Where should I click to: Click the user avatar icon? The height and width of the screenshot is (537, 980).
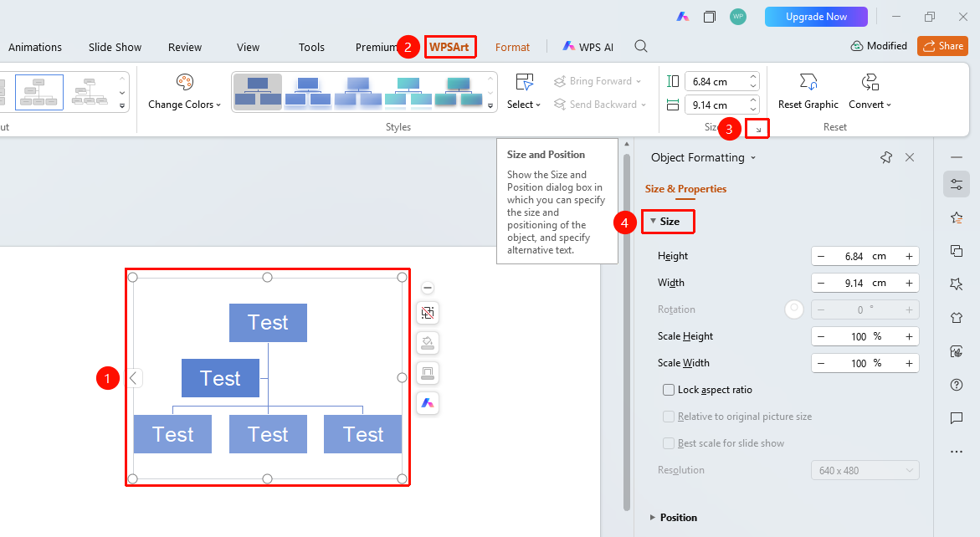(738, 17)
